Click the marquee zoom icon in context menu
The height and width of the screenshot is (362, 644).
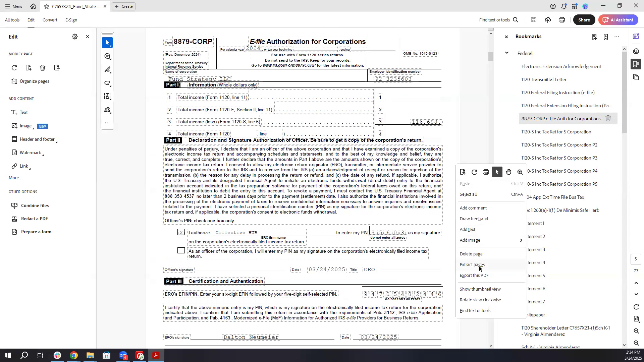point(520,172)
